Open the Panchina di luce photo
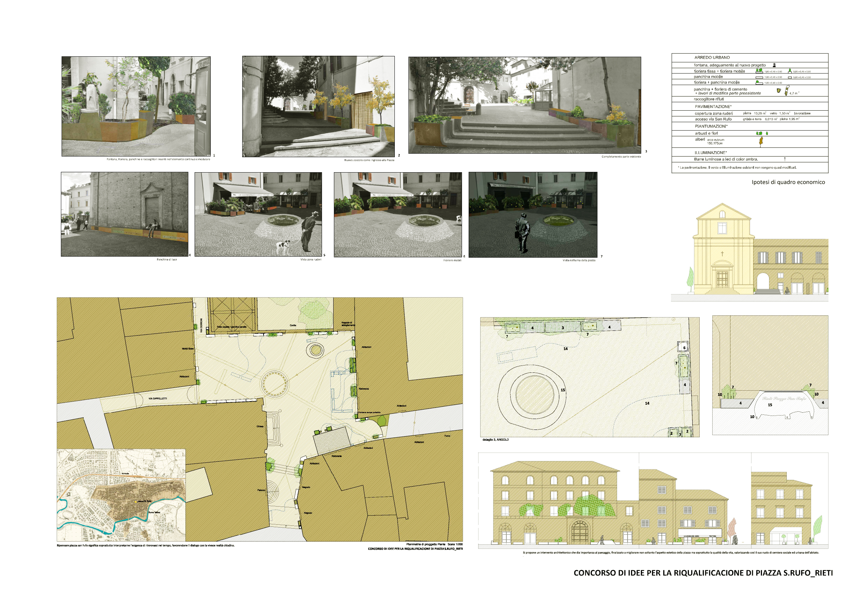The height and width of the screenshot is (614, 868). pos(124,214)
